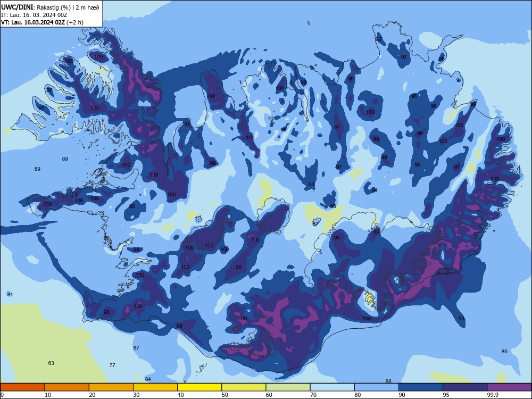Click the light green 60–70 legend swatch

pyautogui.click(x=288, y=387)
